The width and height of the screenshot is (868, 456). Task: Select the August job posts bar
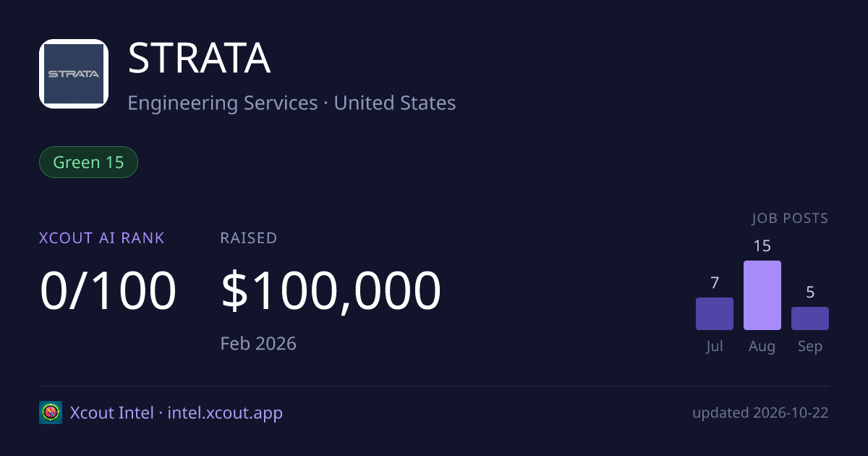(762, 295)
